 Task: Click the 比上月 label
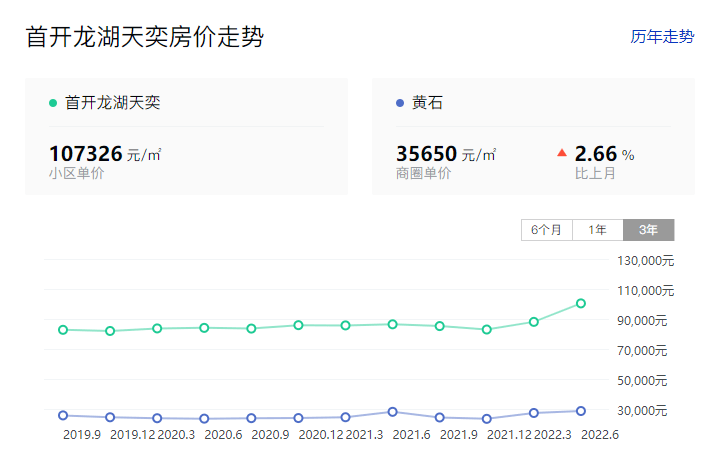[595, 173]
